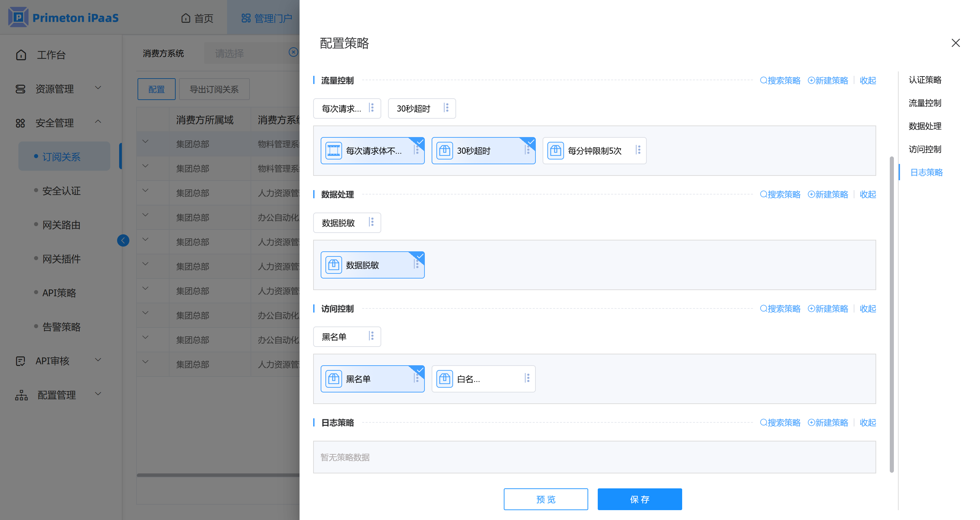Viewport: 980px width, 520px height.
Task: Click the Primeton iPaaS logo icon
Action: pos(18,17)
